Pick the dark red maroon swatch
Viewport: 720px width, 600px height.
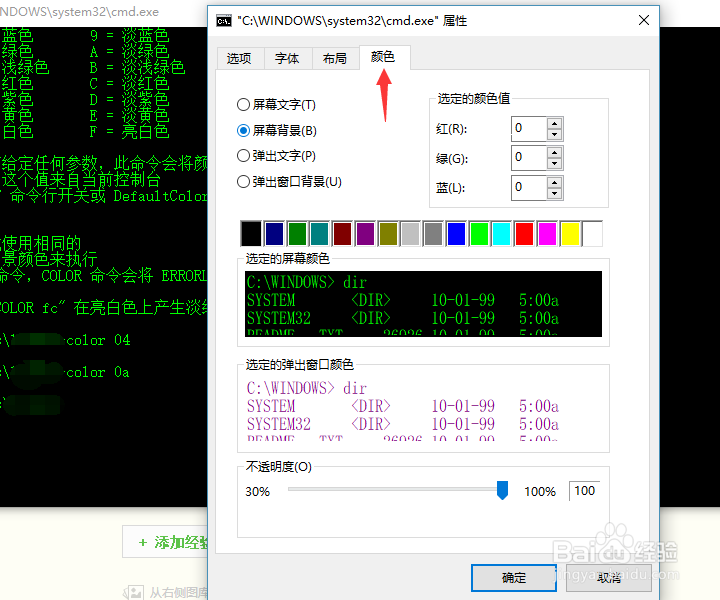click(343, 234)
